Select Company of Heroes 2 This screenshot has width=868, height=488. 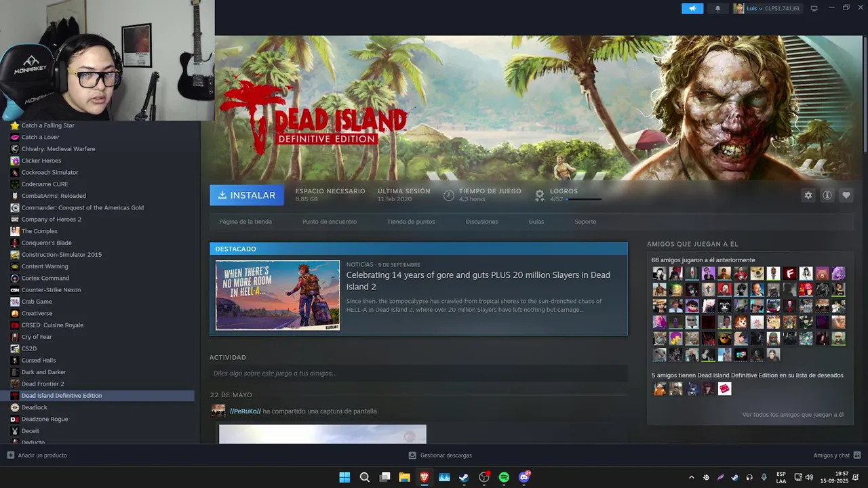[52, 220]
